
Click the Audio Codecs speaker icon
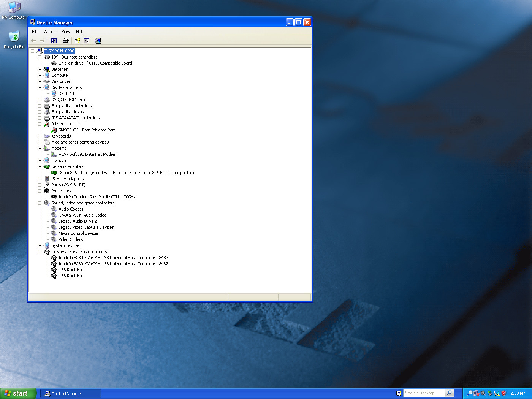click(x=54, y=209)
